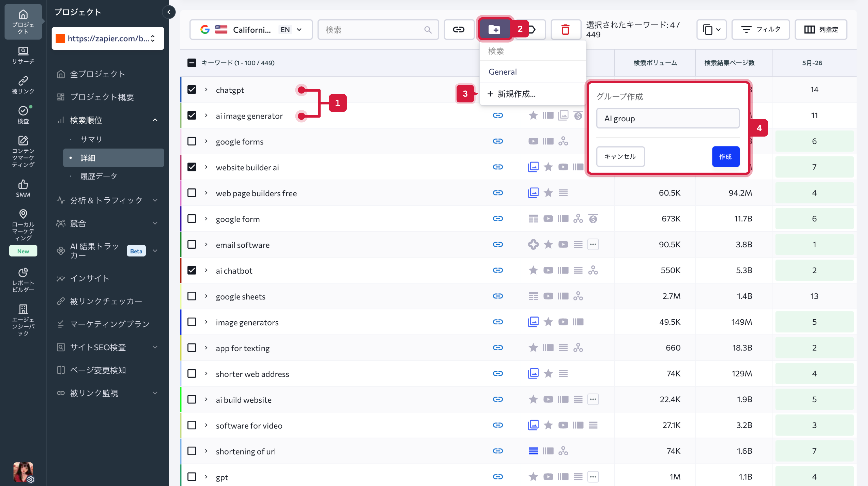This screenshot has height=486, width=868.
Task: Choose 新規作成... to create new group
Action: pyautogui.click(x=533, y=94)
